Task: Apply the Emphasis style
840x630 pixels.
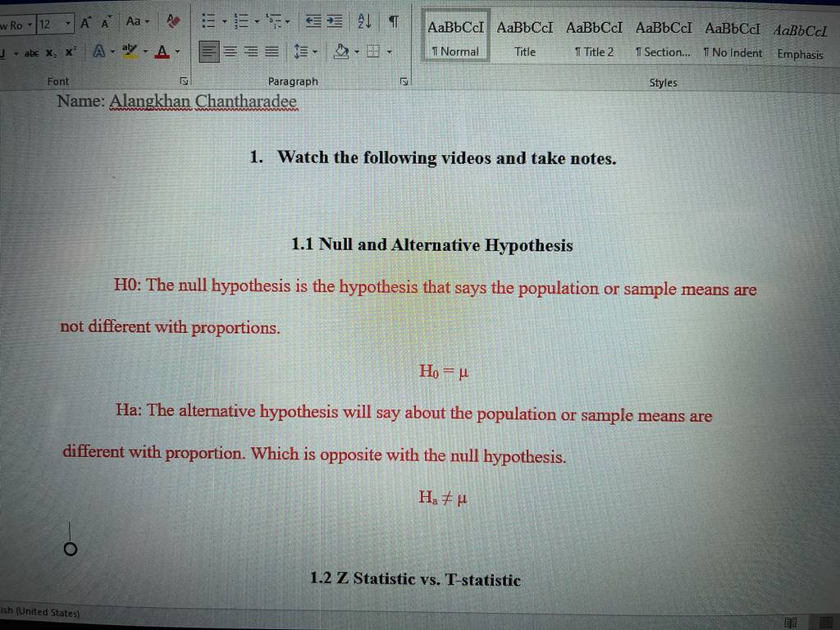Action: 801,41
